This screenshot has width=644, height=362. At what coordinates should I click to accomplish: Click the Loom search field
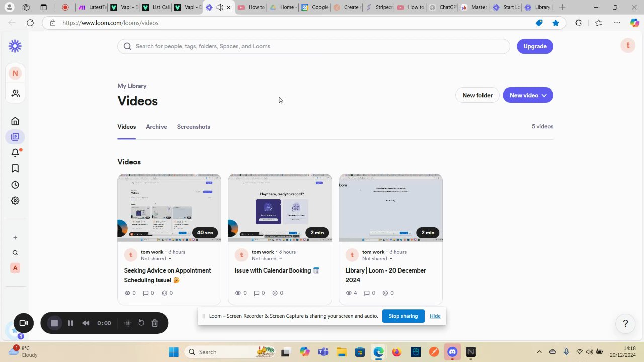click(313, 46)
